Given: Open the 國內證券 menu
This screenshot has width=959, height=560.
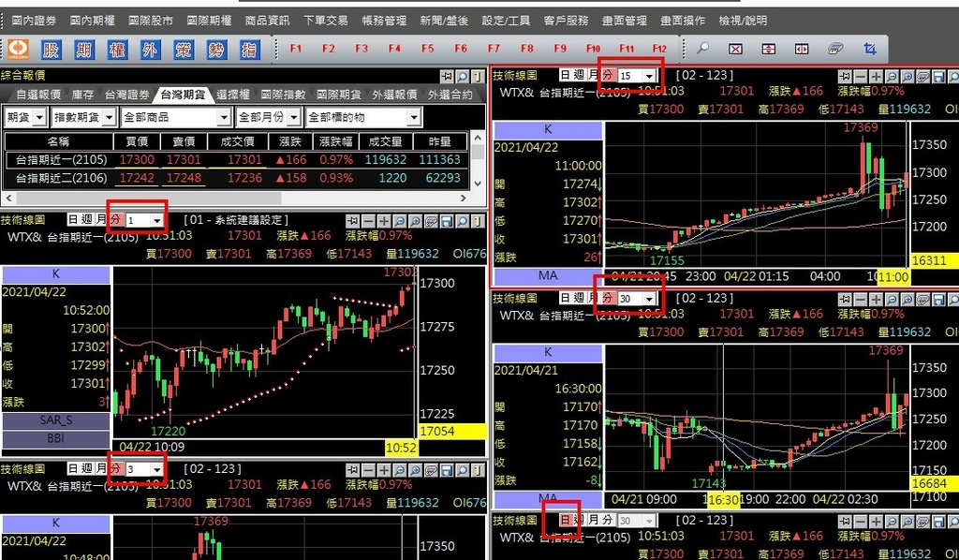Looking at the screenshot, I should coord(34,21).
